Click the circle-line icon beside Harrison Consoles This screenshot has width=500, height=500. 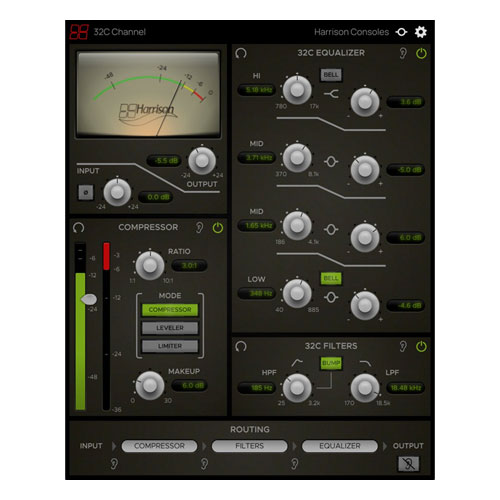tap(401, 32)
